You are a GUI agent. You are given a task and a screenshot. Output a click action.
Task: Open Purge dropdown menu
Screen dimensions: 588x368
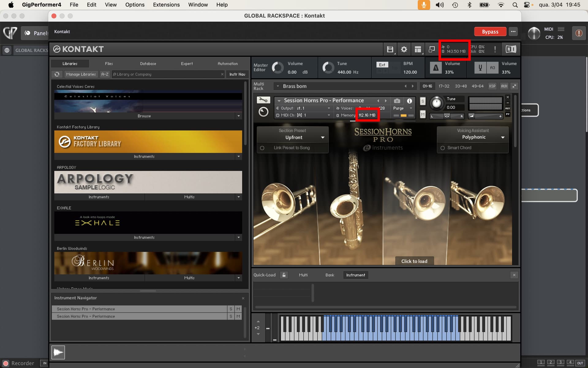tap(402, 108)
